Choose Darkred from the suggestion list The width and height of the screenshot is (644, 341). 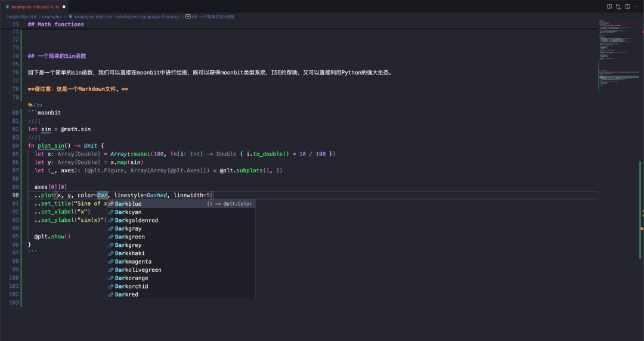coord(181,294)
